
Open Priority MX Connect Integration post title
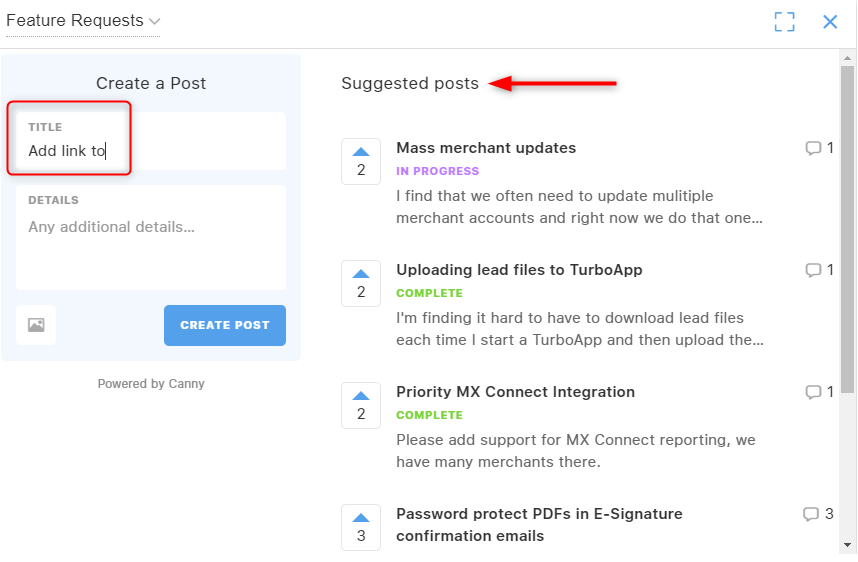pyautogui.click(x=515, y=392)
